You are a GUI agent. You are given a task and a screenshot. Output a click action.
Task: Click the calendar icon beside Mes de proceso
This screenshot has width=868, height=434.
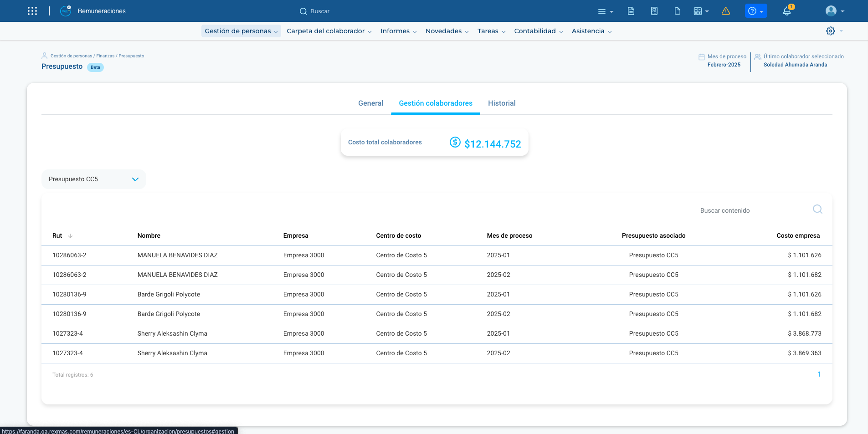click(702, 57)
